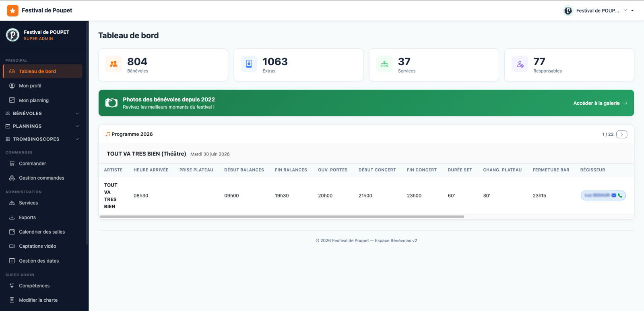
Task: Click the black caret beside the account name
Action: click(x=632, y=11)
